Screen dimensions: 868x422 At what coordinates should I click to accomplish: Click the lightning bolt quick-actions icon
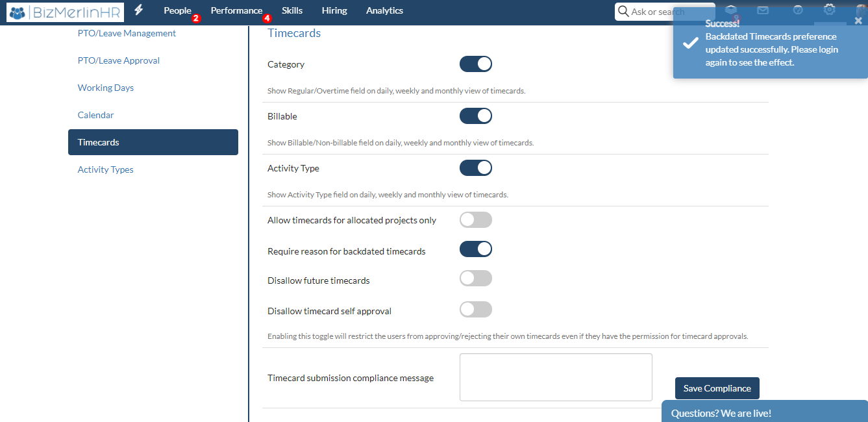point(138,10)
